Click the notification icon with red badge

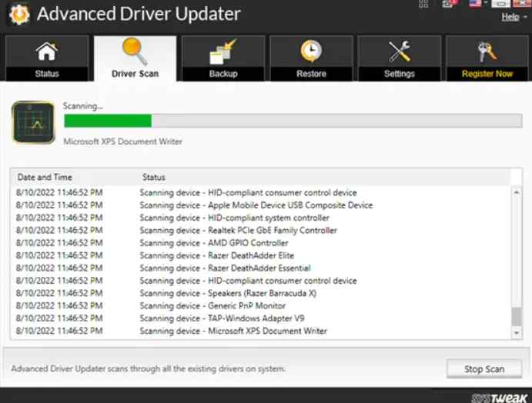449,4
